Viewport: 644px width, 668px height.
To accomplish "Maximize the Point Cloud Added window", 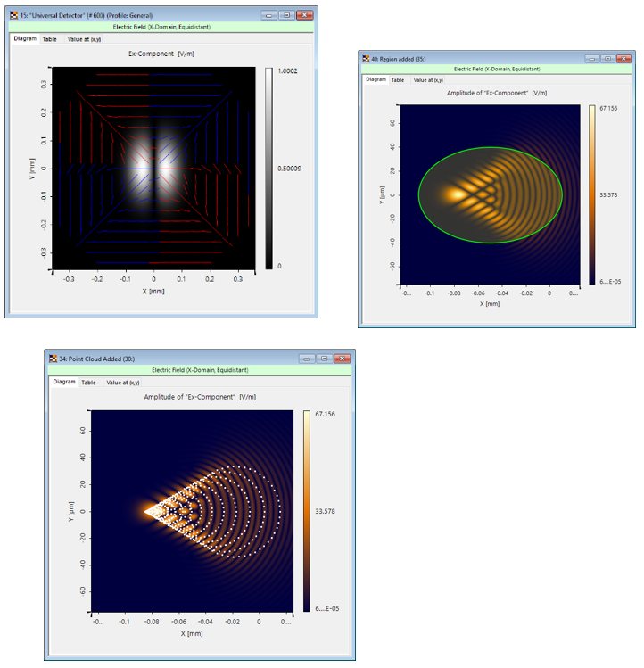I will pyautogui.click(x=325, y=359).
